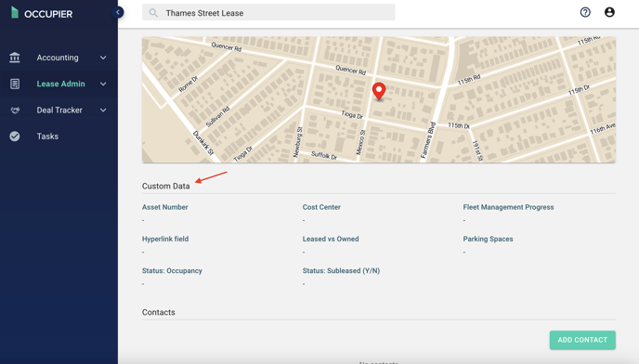Expand the Lease Admin chevron
The height and width of the screenshot is (364, 639).
[103, 84]
